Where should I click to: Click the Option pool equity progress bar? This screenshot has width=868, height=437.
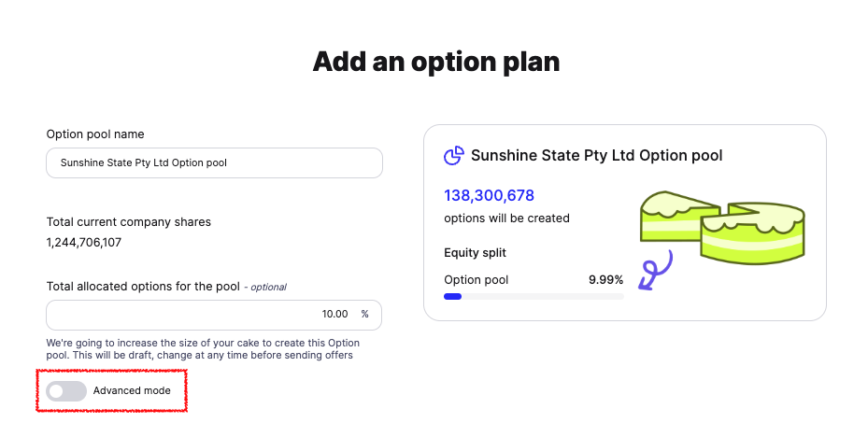pos(534,297)
